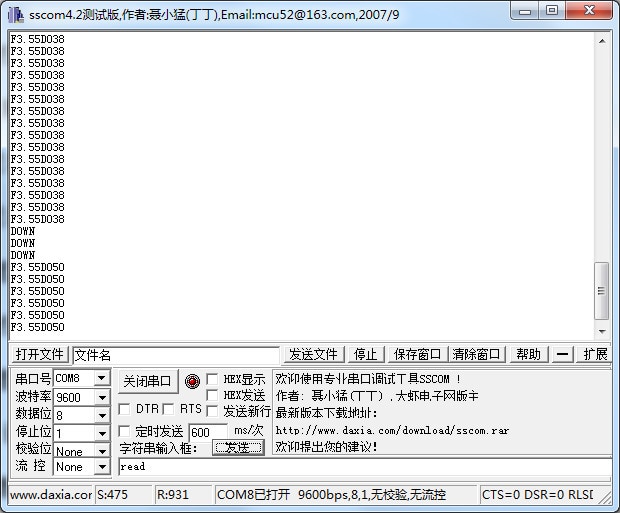Enable the HEX显示 checkbox
This screenshot has width=620, height=513.
click(212, 380)
